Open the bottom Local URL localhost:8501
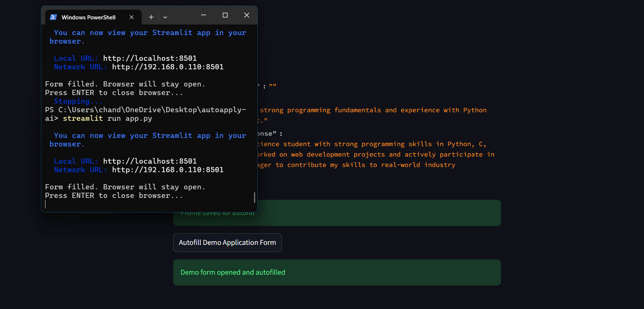Image resolution: width=644 pixels, height=309 pixels. tap(150, 161)
